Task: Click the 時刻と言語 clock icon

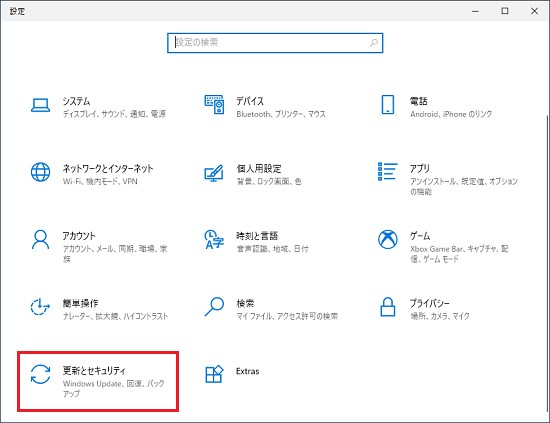Action: [214, 240]
